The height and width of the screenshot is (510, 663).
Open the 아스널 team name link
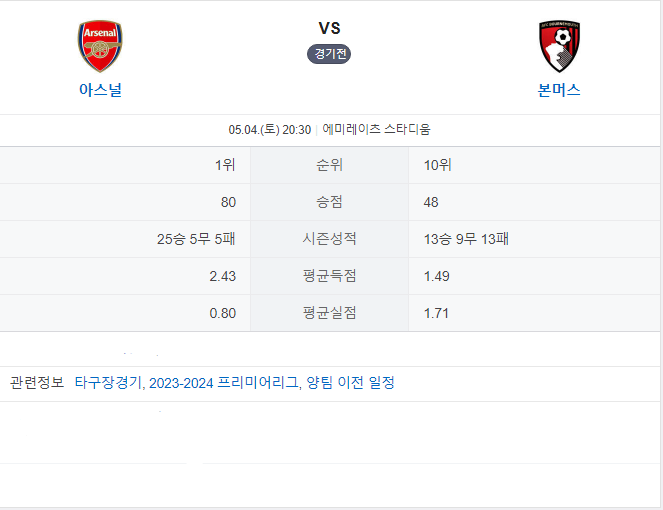[x=101, y=90]
